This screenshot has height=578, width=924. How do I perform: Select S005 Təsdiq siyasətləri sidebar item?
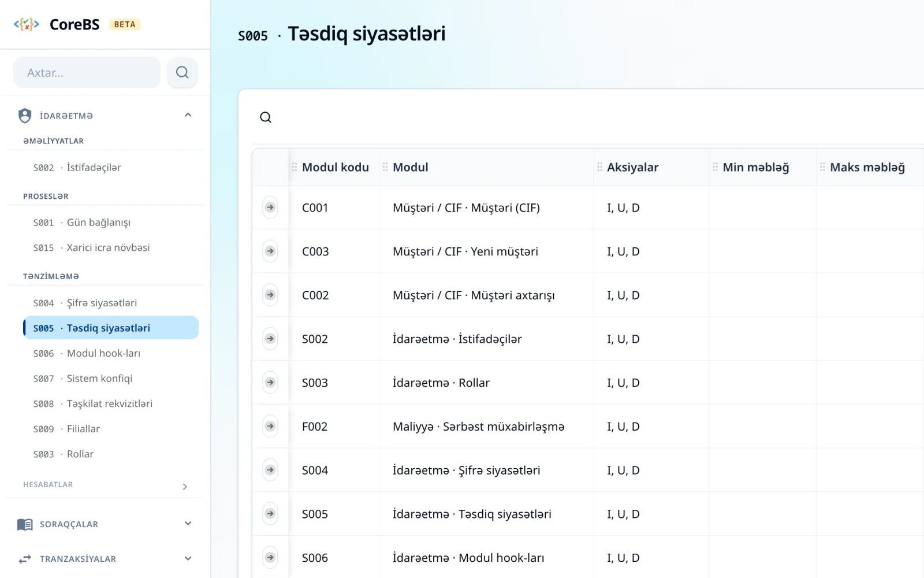click(x=111, y=328)
